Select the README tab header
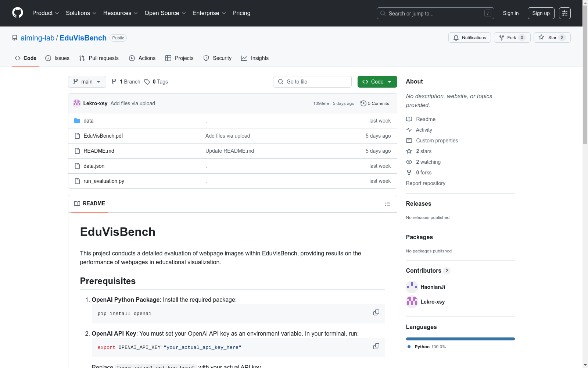Viewport: 588px width, 368px height. [90, 204]
